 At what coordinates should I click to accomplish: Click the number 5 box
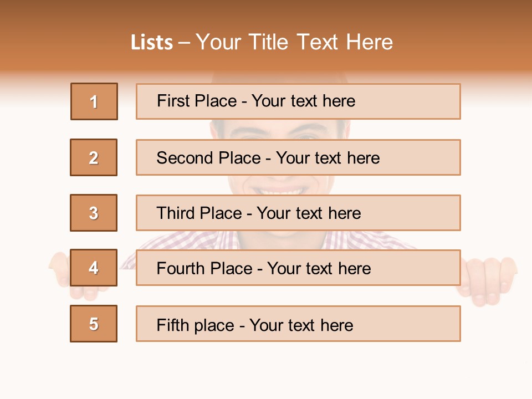[94, 324]
